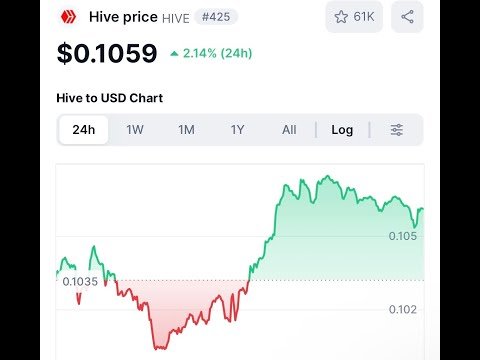
Task: Click the Hive to USD Chart heading
Action: pyautogui.click(x=110, y=98)
